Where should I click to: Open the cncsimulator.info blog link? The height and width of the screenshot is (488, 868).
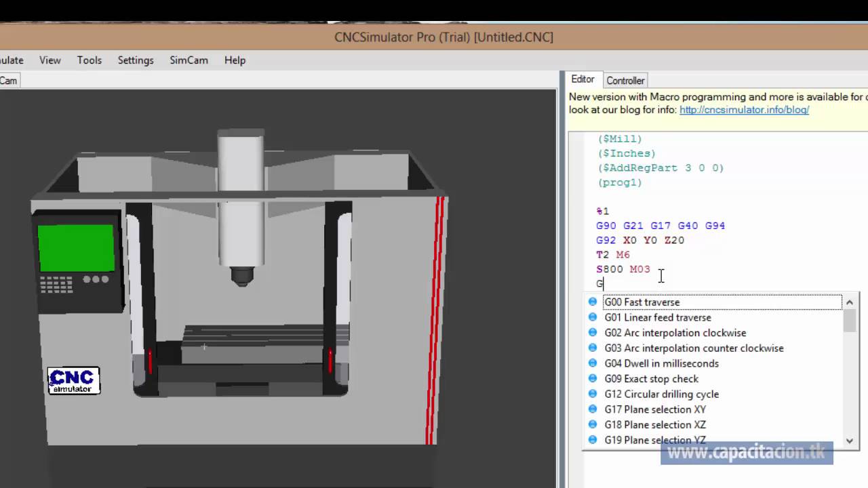coord(744,109)
